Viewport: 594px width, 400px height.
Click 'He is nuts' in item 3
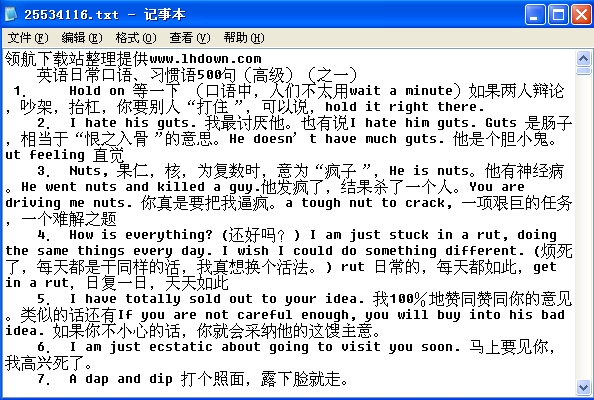429,171
